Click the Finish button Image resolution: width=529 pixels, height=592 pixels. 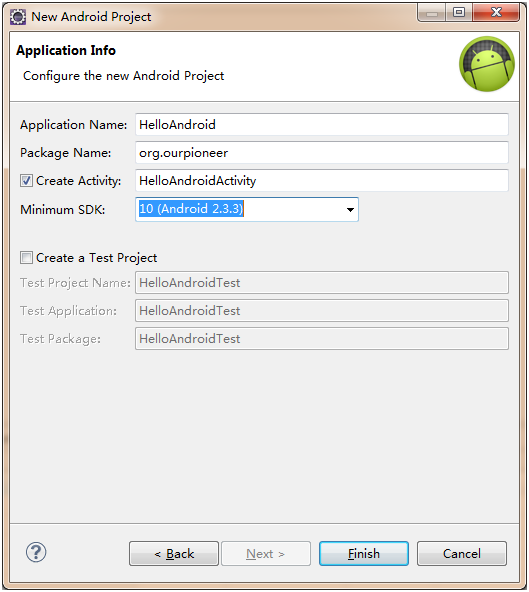click(364, 553)
